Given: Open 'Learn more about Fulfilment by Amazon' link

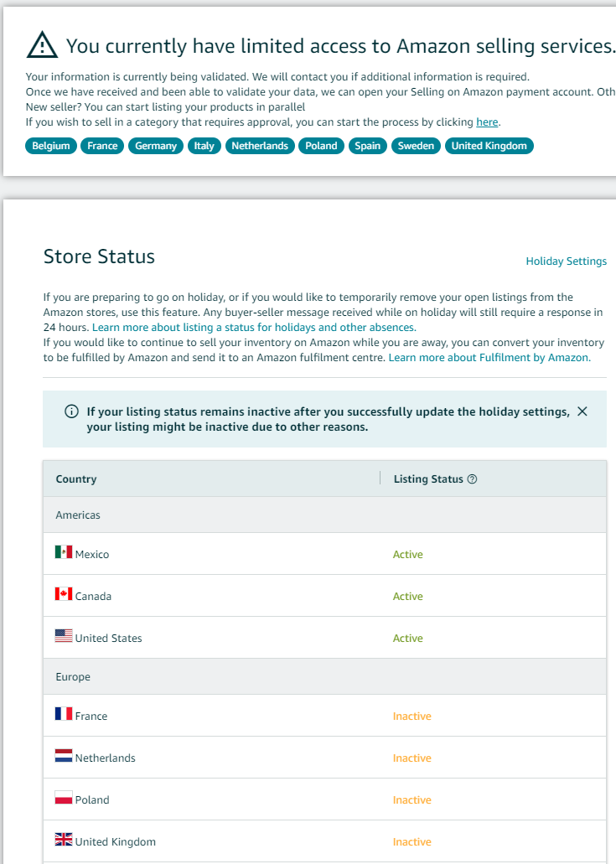Looking at the screenshot, I should pyautogui.click(x=489, y=358).
